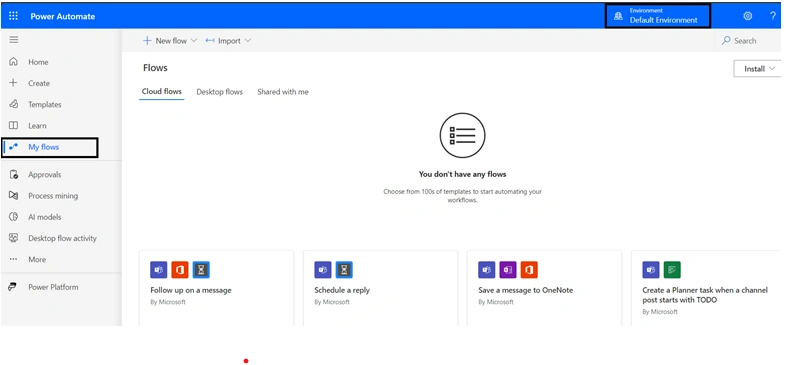
Task: Click Planner icon on Create a Planner task card
Action: [672, 270]
